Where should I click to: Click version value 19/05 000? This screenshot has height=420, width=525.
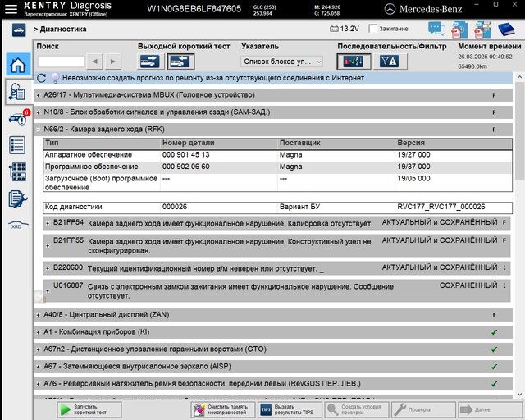[413, 179]
